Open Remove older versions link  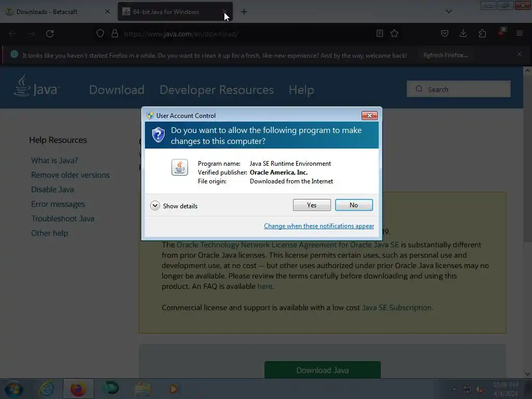70,175
